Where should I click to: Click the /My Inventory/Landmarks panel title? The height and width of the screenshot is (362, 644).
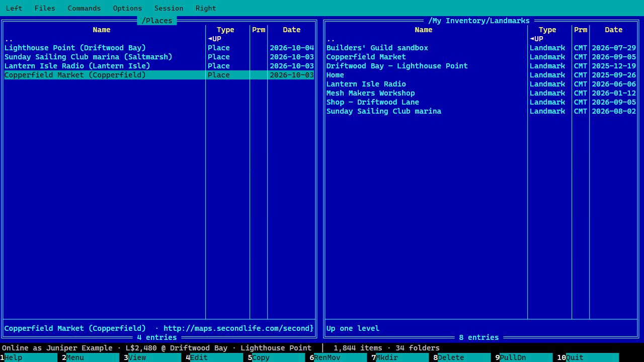[x=479, y=21]
